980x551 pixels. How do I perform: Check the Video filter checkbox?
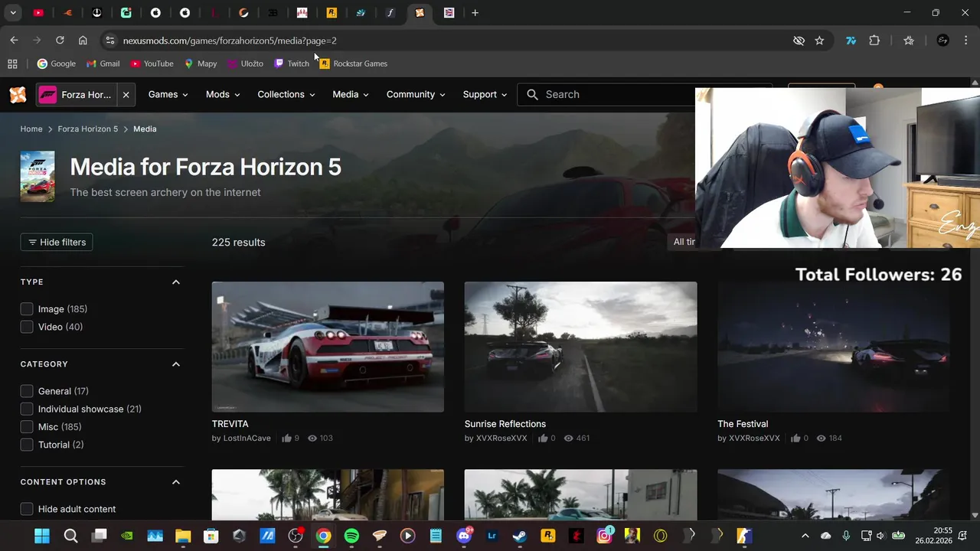coord(27,327)
